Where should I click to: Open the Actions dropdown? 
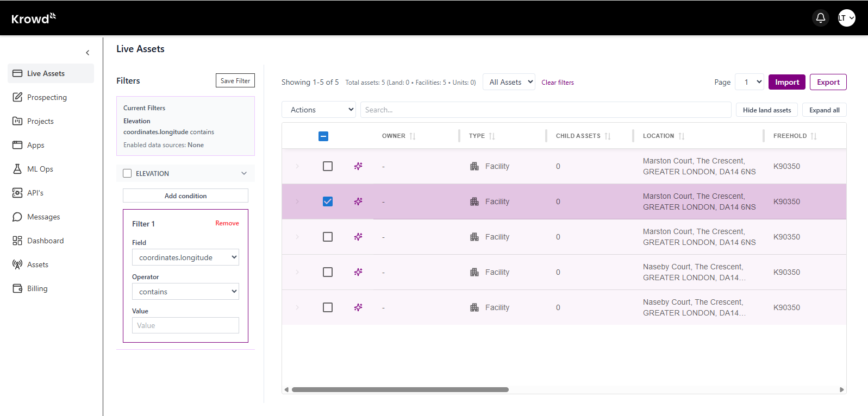point(319,110)
